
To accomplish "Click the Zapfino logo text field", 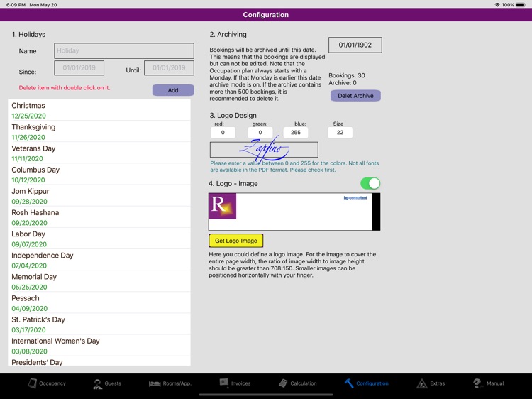I will coord(264,149).
